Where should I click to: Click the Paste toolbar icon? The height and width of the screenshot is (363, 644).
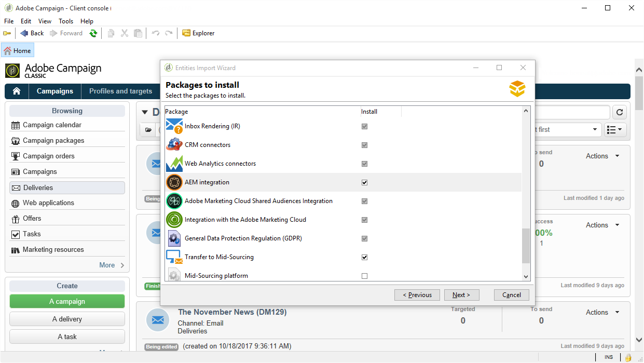[138, 33]
